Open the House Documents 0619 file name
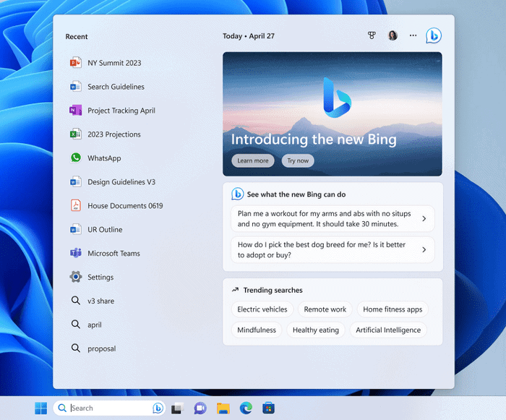Viewport: 506px width, 420px height. pyautogui.click(x=125, y=205)
